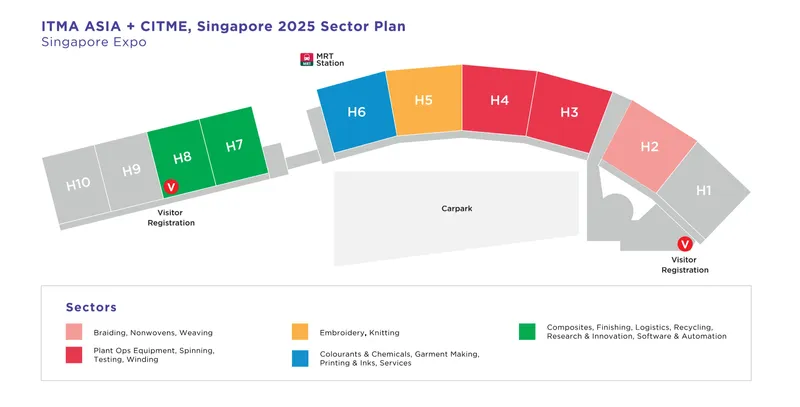Viewport: 800px width, 407px height.
Task: Select the orange hall H5
Action: pyautogui.click(x=423, y=100)
